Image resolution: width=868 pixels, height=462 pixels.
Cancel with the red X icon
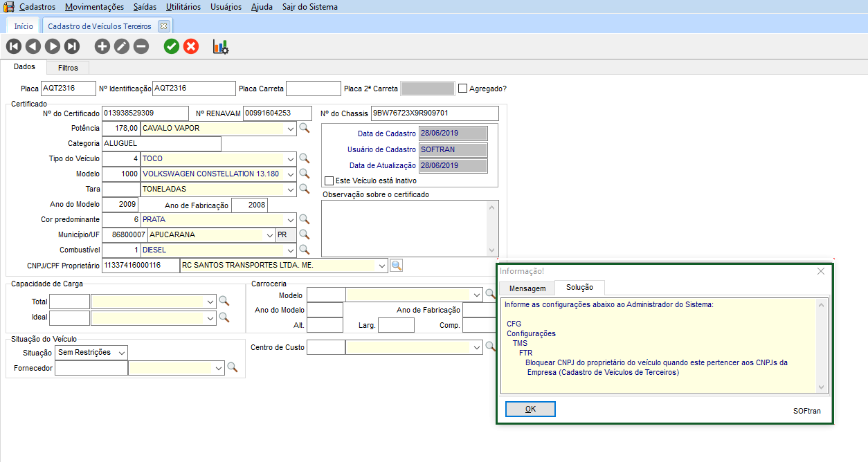(191, 46)
